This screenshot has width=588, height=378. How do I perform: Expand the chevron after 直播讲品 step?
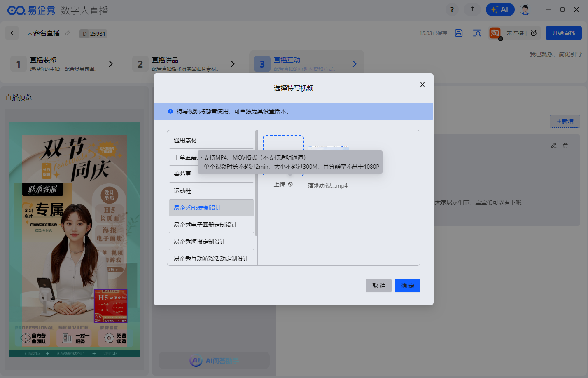[x=233, y=64]
